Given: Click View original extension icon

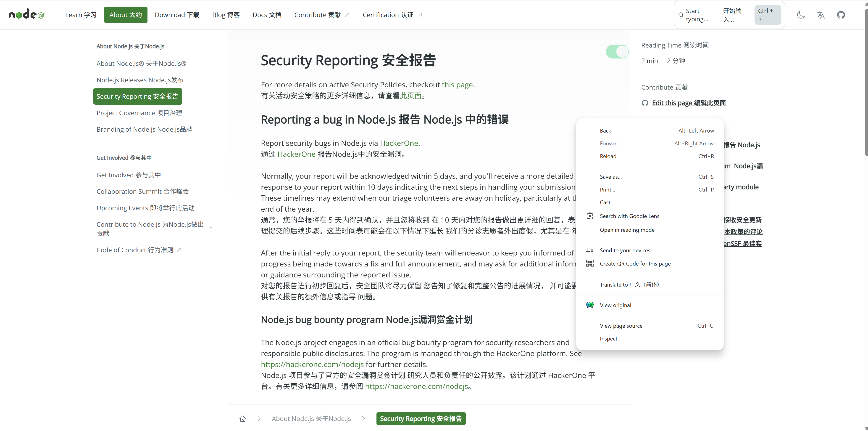Looking at the screenshot, I should (590, 305).
